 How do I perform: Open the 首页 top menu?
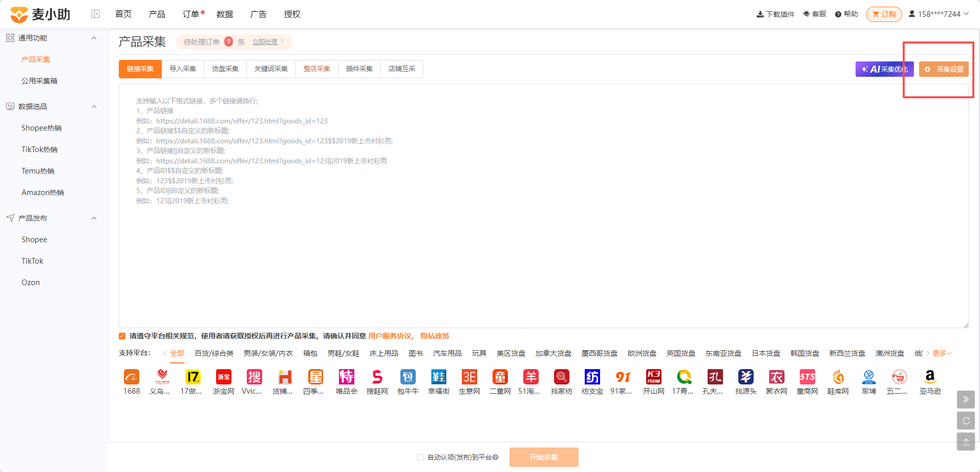point(123,14)
